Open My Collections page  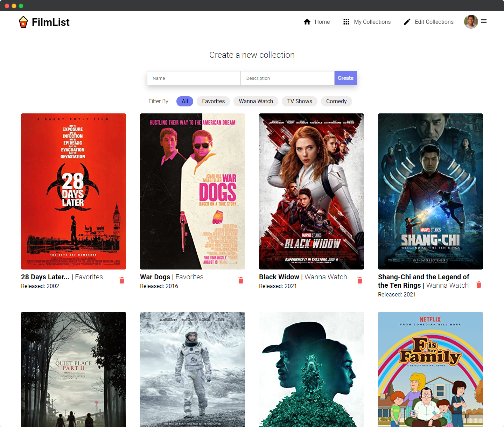(367, 22)
